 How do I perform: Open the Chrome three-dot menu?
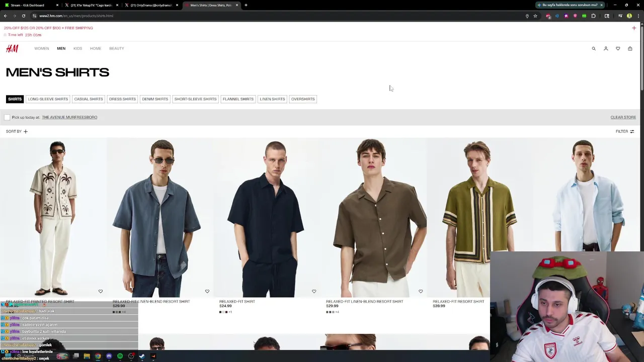tap(638, 16)
